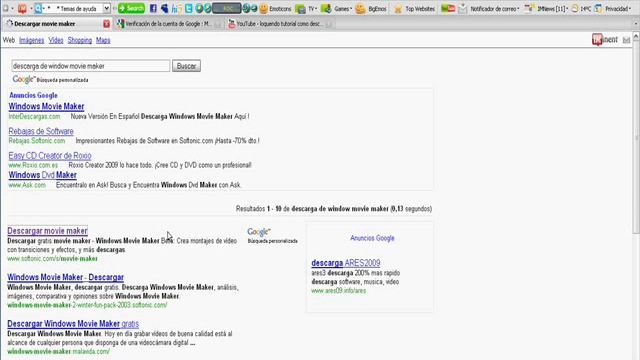The image size is (640, 360).
Task: Select the Maps search category
Action: pyautogui.click(x=103, y=40)
